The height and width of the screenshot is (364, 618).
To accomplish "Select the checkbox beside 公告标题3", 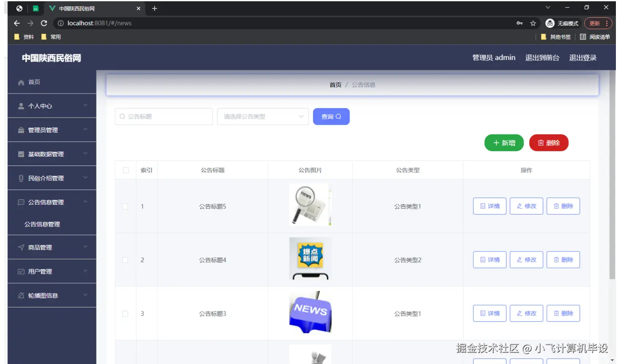I will coord(125,313).
